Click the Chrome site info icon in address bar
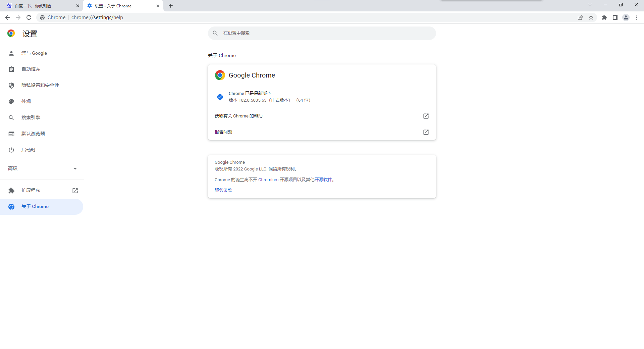Image resolution: width=644 pixels, height=349 pixels. 42,17
